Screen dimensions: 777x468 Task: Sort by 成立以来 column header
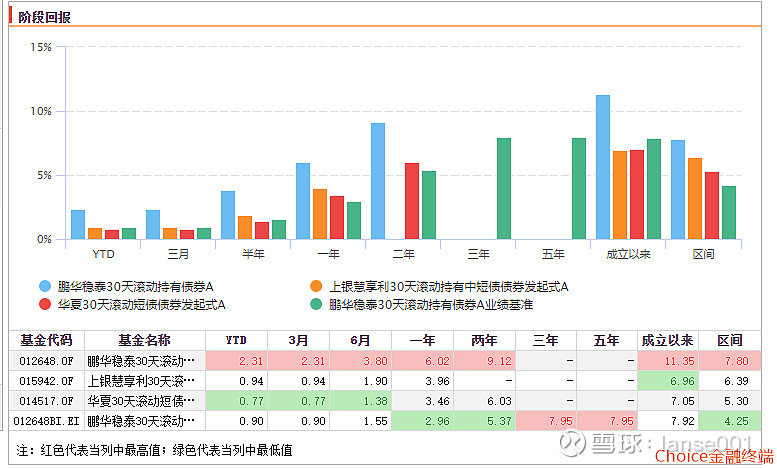667,341
